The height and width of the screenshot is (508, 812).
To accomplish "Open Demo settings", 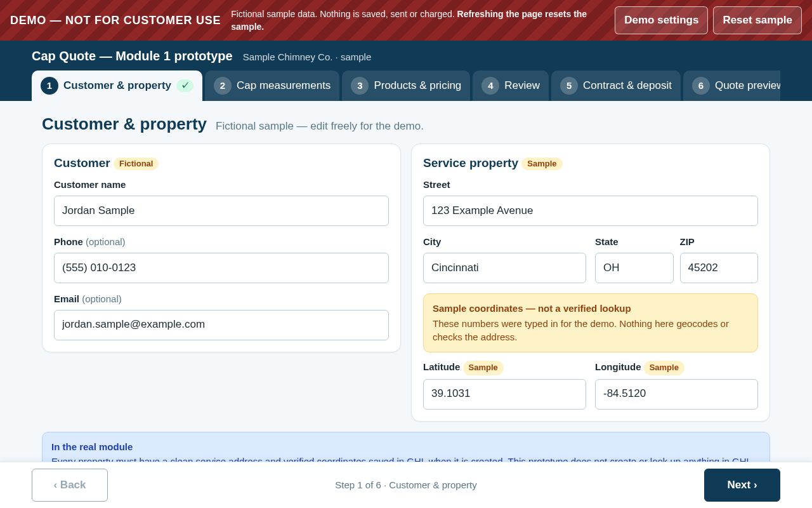I will (661, 20).
